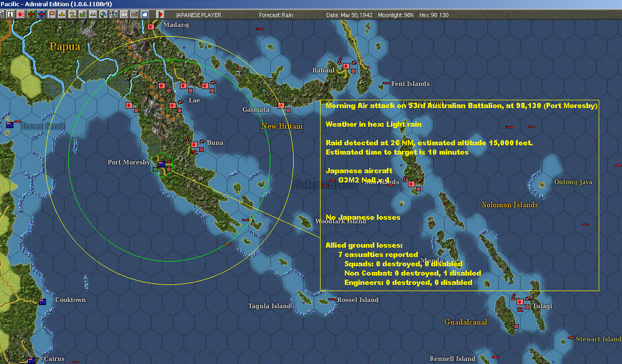This screenshot has width=622, height=364.
Task: Click the anchor port symbol at Rabaul
Action: click(339, 62)
